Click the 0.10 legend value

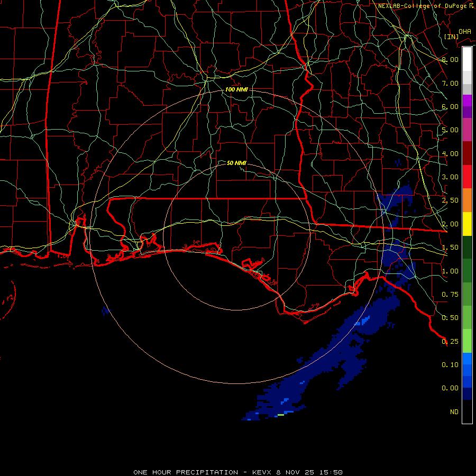pos(450,365)
